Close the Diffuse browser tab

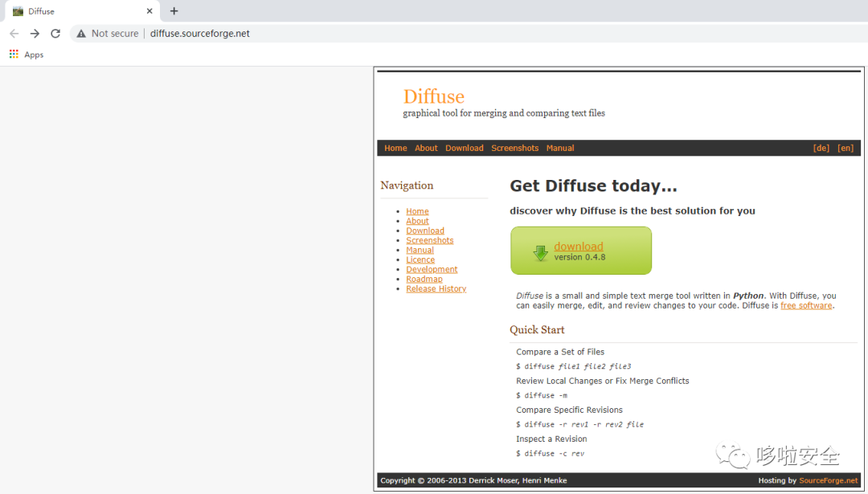pos(149,11)
